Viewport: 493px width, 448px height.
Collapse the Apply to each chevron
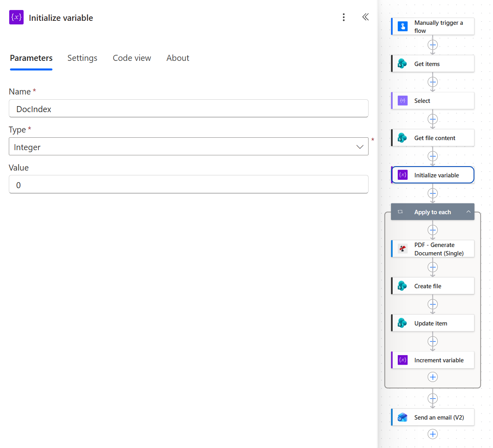point(468,212)
